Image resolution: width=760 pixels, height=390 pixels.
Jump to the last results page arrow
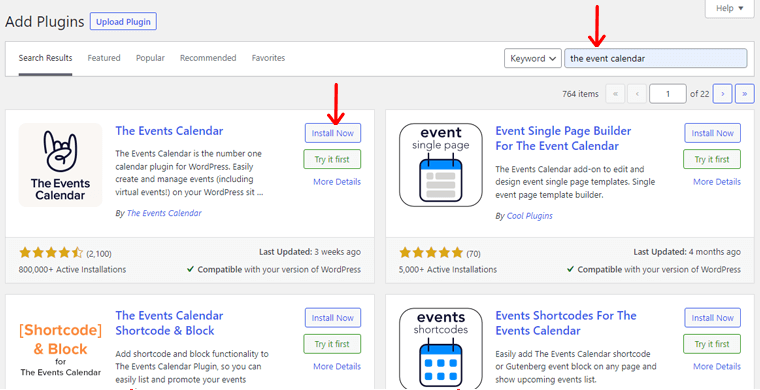744,94
